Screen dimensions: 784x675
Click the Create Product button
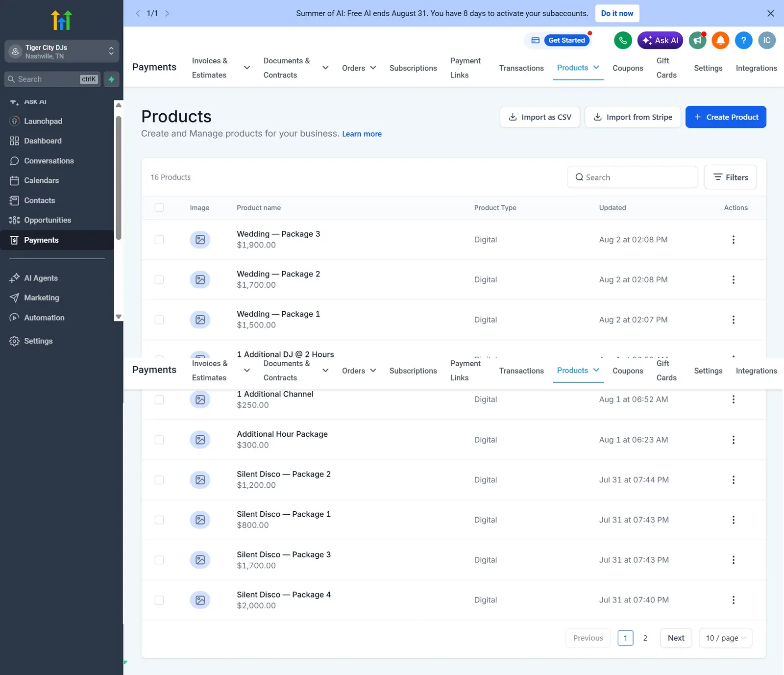[x=726, y=117]
